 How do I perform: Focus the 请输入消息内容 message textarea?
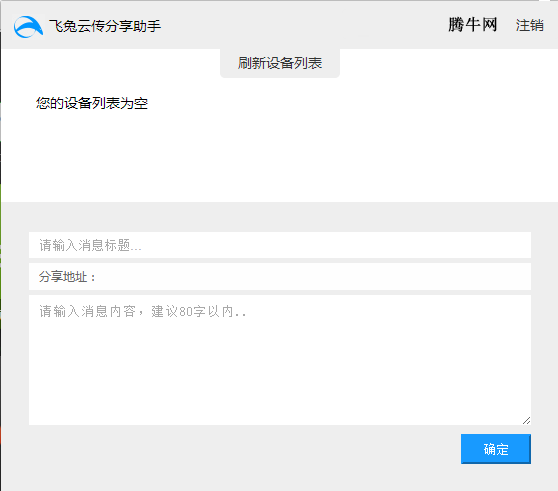(x=280, y=360)
